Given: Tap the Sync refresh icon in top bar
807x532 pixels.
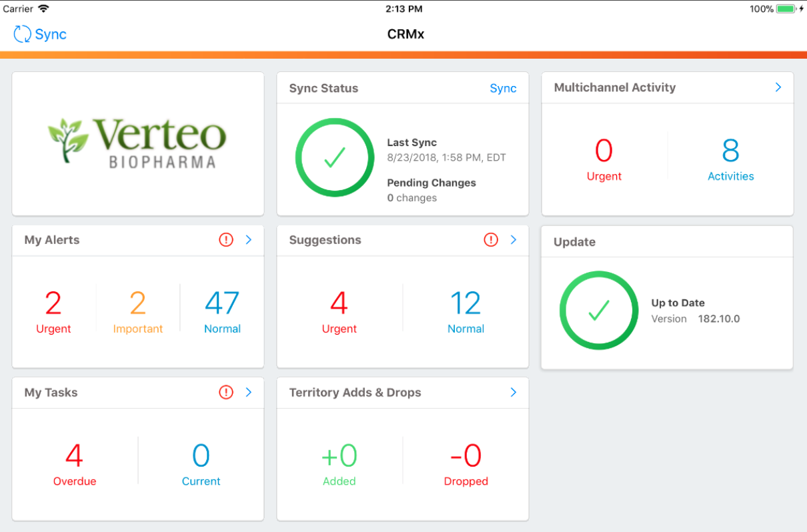Looking at the screenshot, I should (23, 34).
